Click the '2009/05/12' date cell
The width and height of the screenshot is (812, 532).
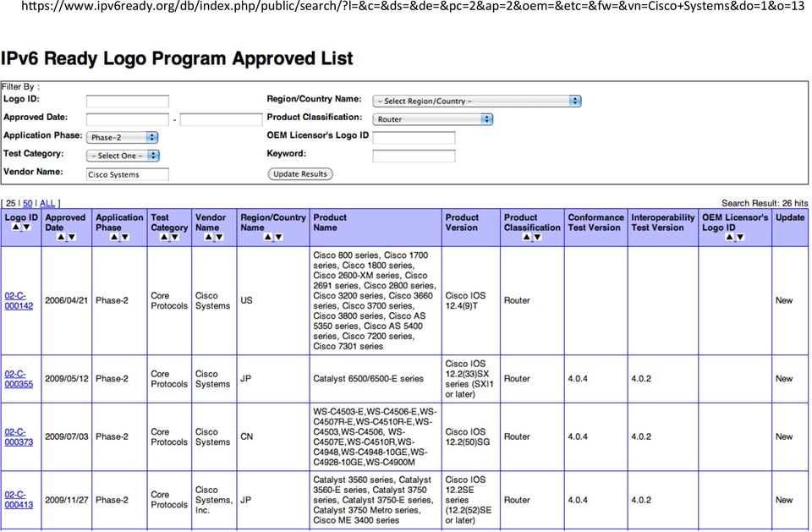[x=66, y=379]
